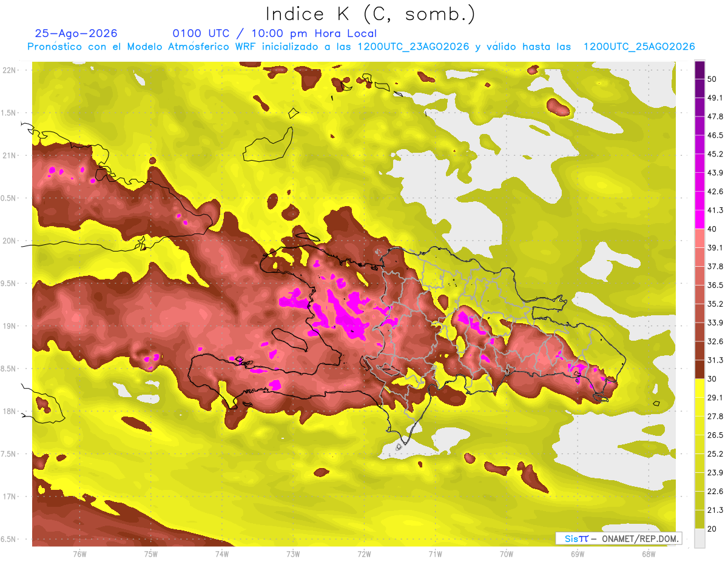Click the '19N' latitude label
Image resolution: width=728 pixels, height=562 pixels.
tap(9, 326)
